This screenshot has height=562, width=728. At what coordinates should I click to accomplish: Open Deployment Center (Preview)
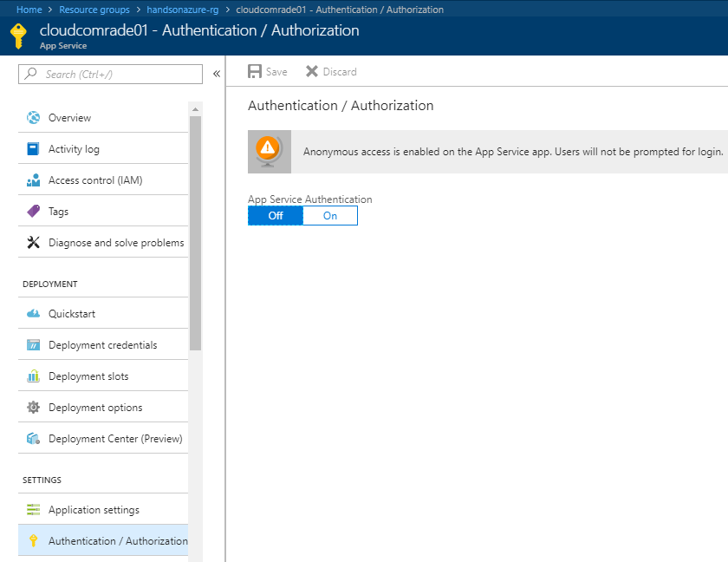(103, 438)
